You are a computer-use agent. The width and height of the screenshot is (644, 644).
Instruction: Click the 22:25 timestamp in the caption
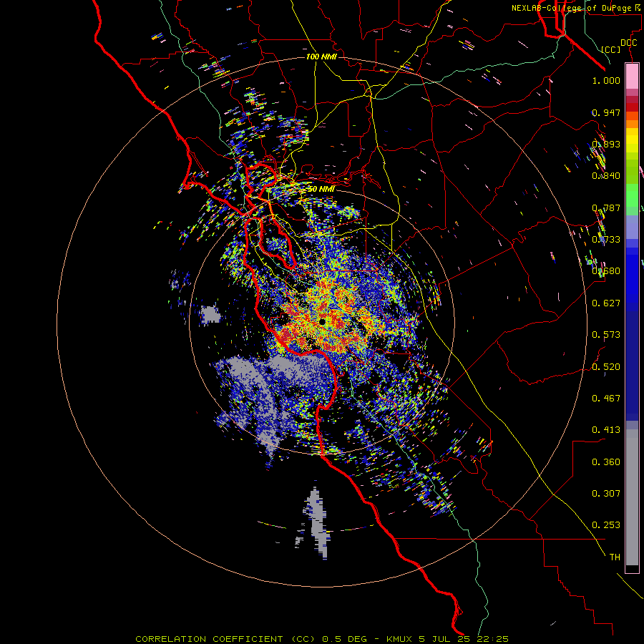[x=492, y=639]
